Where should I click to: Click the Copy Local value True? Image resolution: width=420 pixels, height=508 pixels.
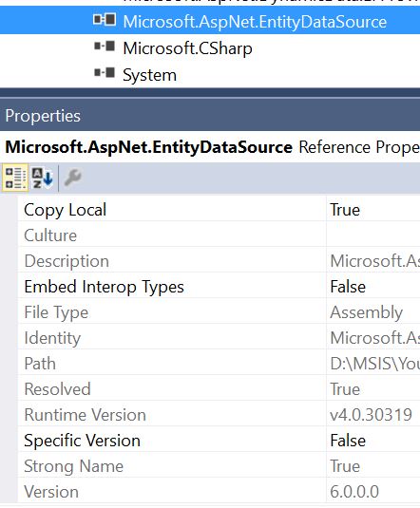tap(345, 210)
